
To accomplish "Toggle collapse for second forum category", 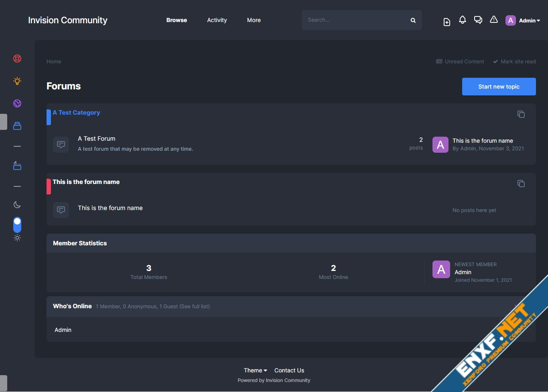I will tap(521, 184).
